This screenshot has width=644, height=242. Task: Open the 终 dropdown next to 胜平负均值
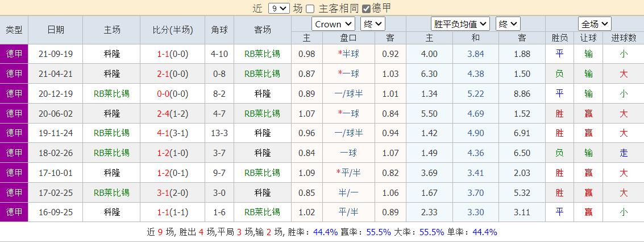(508, 24)
